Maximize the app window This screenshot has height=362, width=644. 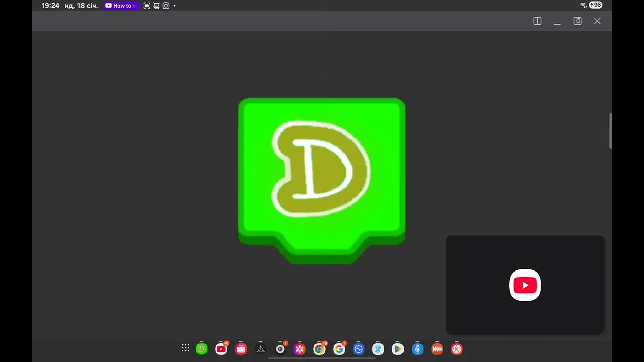(x=578, y=21)
